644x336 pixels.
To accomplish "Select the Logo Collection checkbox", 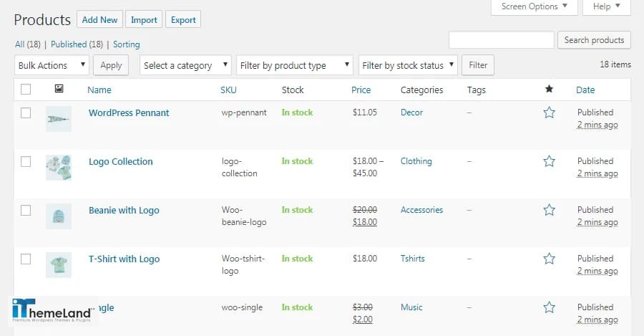I will point(26,162).
